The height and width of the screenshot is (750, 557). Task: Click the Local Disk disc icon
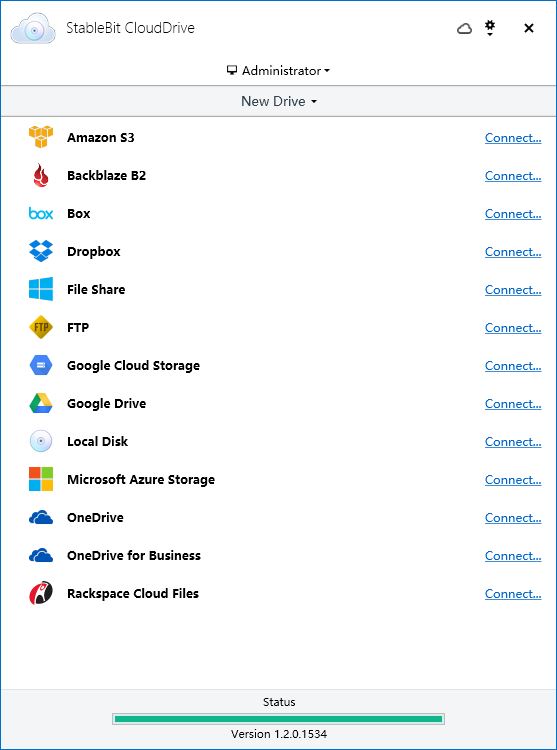(41, 441)
